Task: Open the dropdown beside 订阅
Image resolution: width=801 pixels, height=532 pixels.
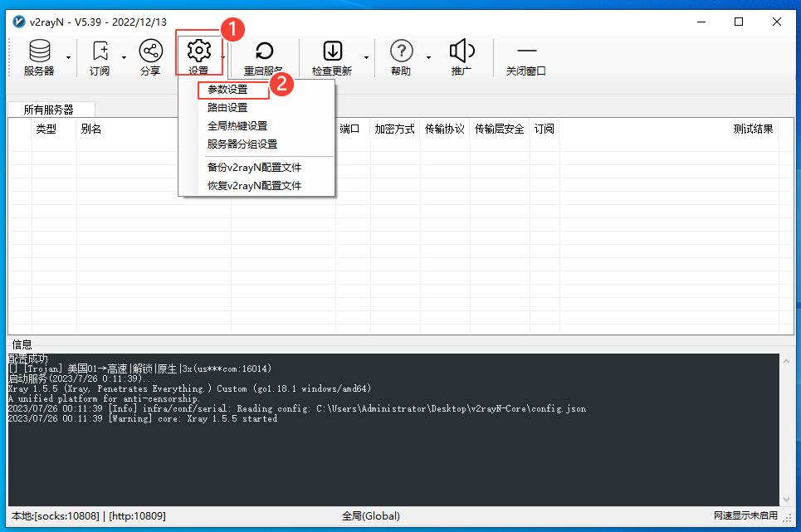Action: click(x=125, y=56)
